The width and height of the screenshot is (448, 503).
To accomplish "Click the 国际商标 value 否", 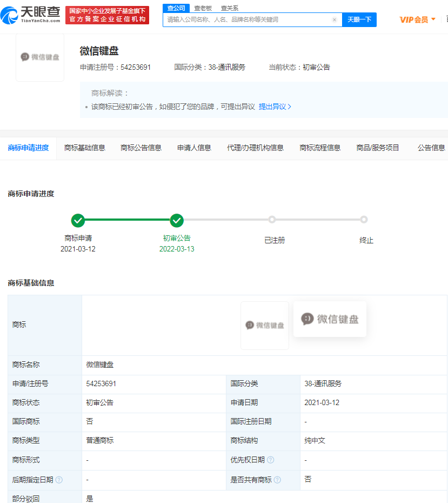I will [x=89, y=421].
